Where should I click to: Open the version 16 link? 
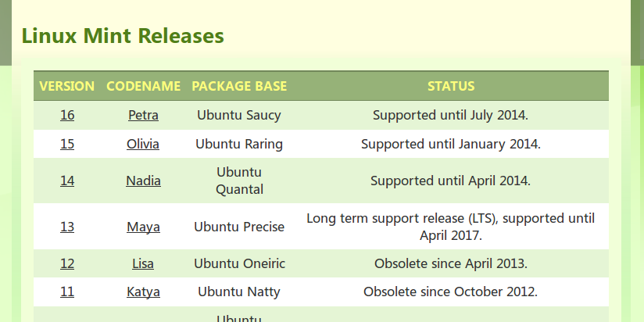point(67,115)
